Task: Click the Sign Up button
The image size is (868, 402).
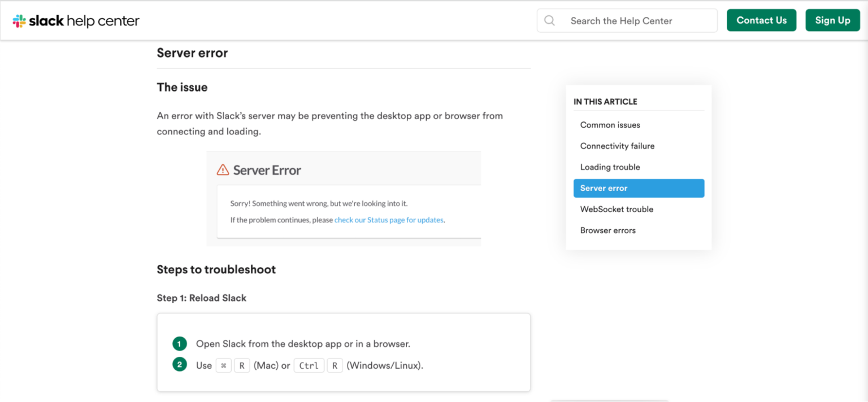Action: point(832,20)
